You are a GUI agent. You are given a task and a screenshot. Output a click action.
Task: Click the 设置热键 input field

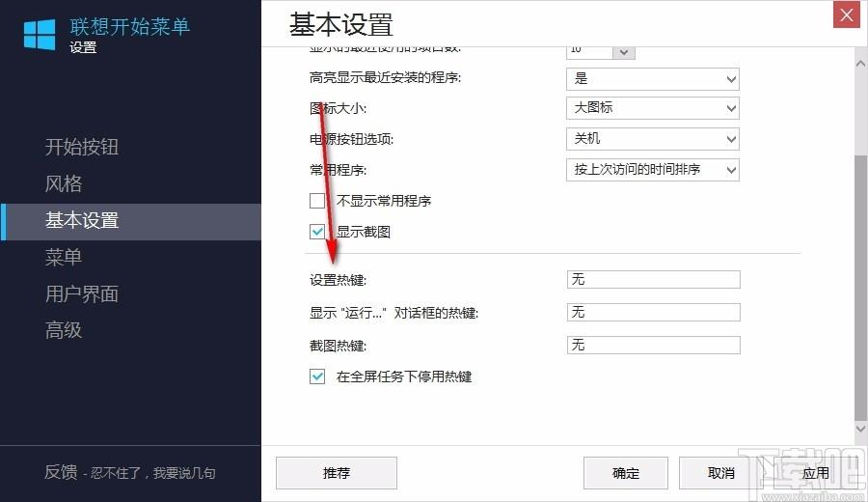click(x=653, y=279)
